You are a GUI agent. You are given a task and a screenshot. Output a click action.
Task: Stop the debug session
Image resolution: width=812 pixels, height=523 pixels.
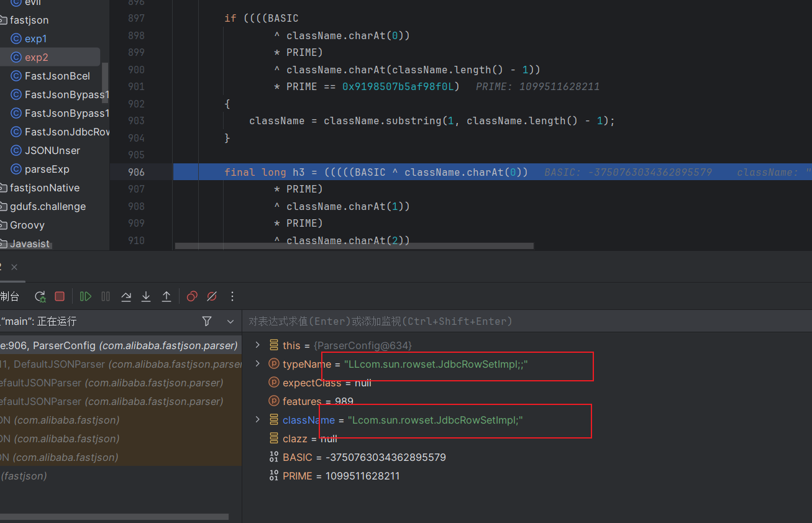(x=60, y=296)
